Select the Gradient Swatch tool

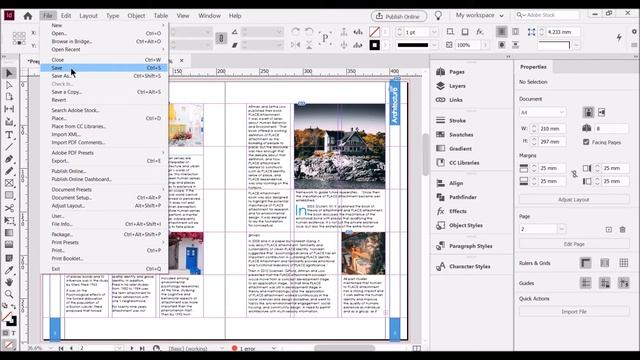pos(9,233)
